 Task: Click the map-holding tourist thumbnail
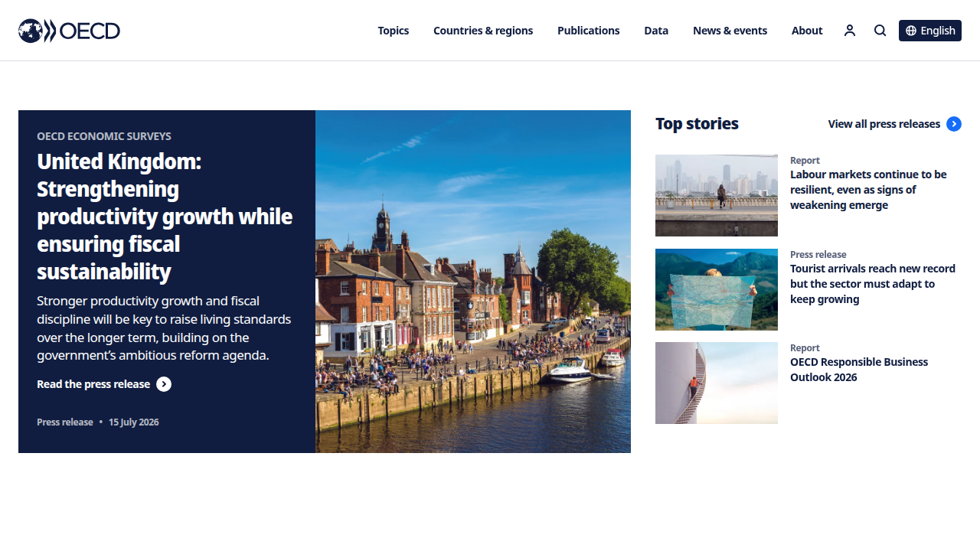point(717,289)
